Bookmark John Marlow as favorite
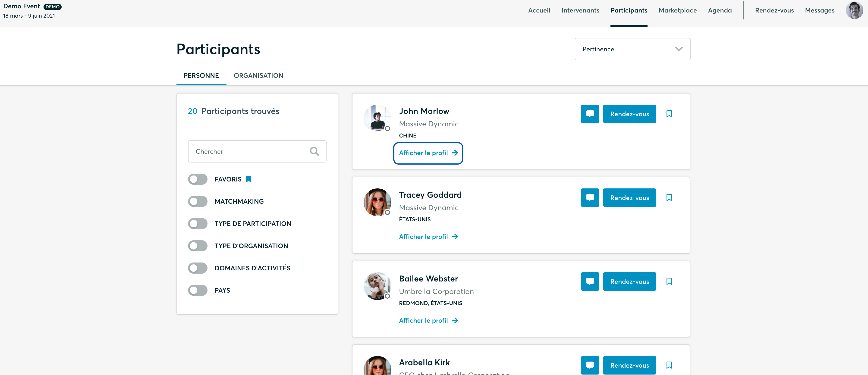Image resolution: width=868 pixels, height=375 pixels. tap(669, 114)
